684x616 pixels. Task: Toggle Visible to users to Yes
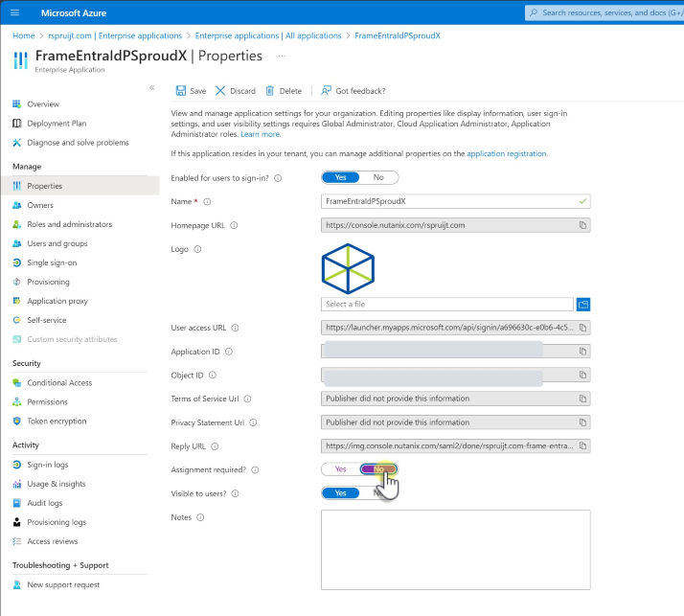(340, 493)
